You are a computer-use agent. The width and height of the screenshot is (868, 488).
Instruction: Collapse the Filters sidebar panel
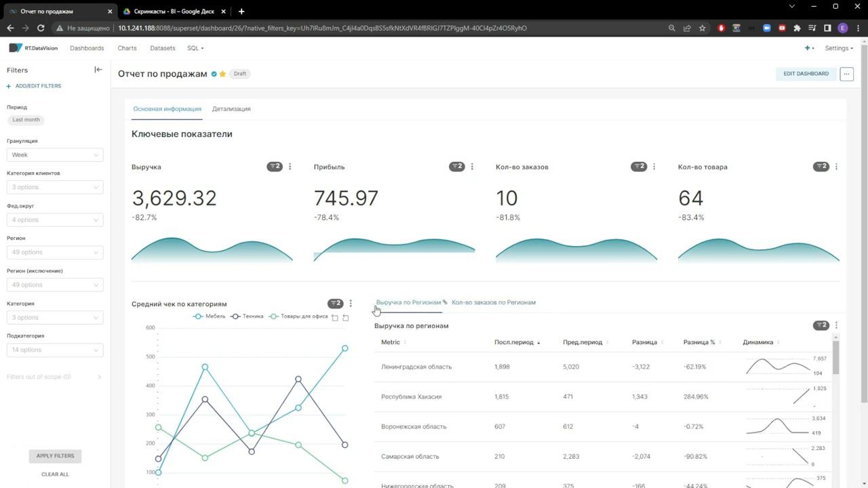pyautogui.click(x=98, y=69)
